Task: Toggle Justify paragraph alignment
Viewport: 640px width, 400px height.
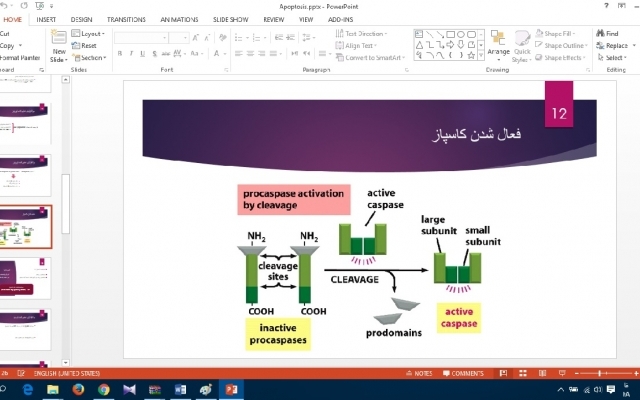Action: click(x=273, y=53)
